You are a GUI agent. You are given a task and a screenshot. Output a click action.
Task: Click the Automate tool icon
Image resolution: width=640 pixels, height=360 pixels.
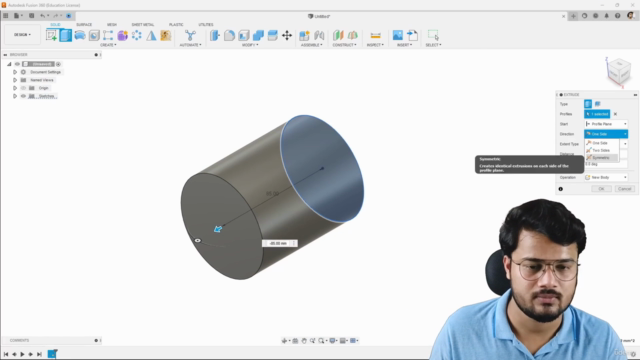click(190, 36)
